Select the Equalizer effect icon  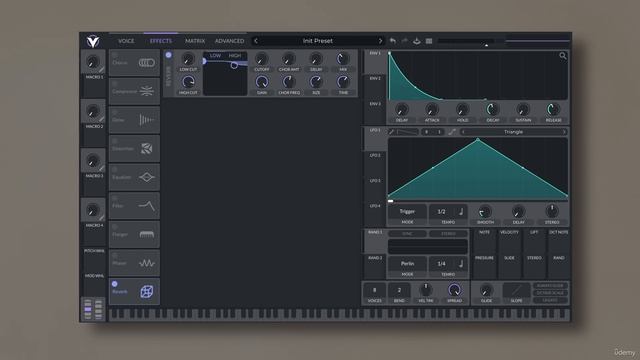tap(147, 177)
